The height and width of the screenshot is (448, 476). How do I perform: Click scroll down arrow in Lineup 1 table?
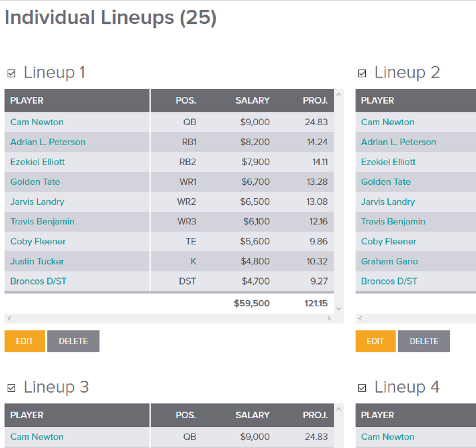click(338, 309)
